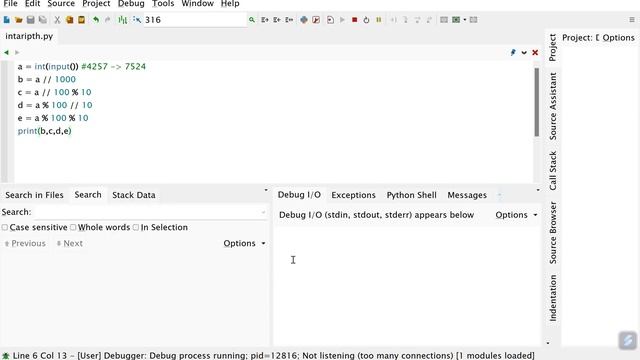Image resolution: width=640 pixels, height=360 pixels.
Task: Open Search panel Options dropdown
Action: pos(244,243)
